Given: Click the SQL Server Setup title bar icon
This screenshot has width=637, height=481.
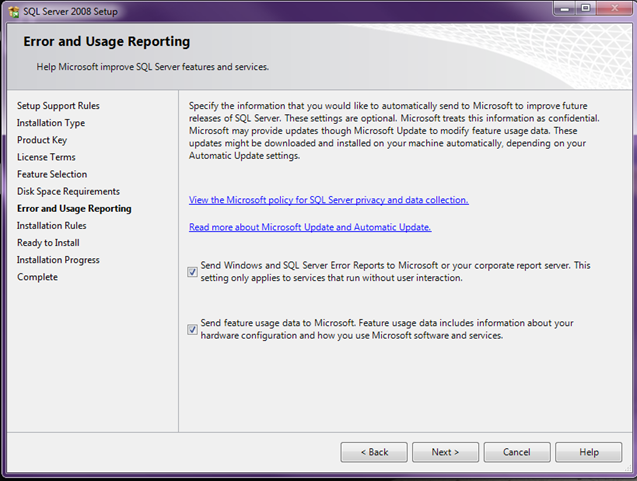Looking at the screenshot, I should click(x=13, y=12).
